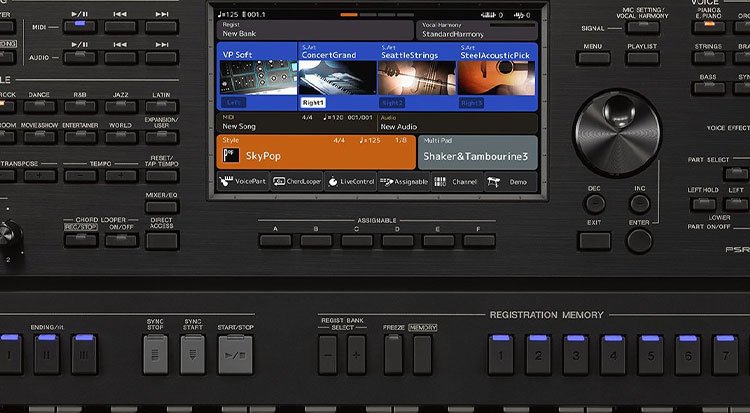Viewport: 750px width, 413px height.
Task: Tap the SteelAcousticPick guitar thumbnail
Action: click(x=496, y=78)
